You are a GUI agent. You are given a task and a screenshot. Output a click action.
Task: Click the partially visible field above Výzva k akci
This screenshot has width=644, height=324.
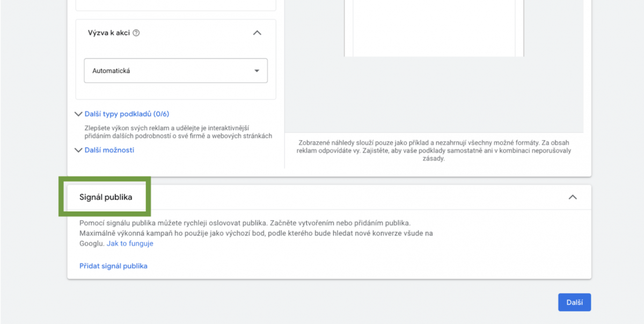click(175, 5)
